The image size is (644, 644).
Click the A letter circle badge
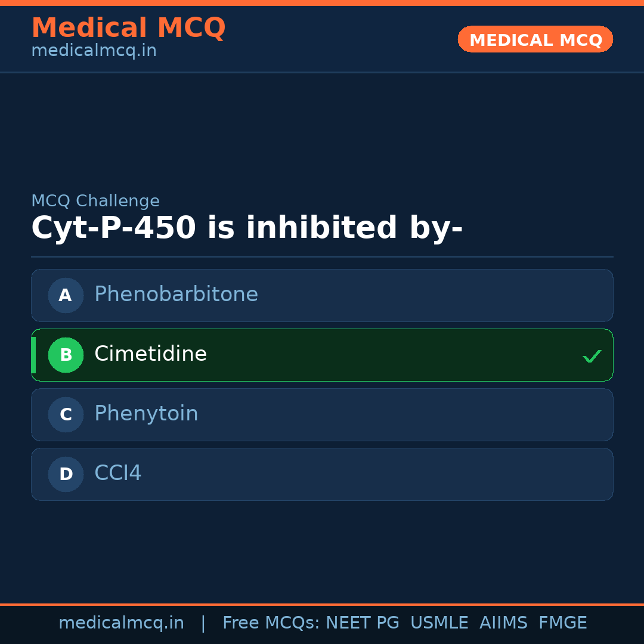click(66, 295)
